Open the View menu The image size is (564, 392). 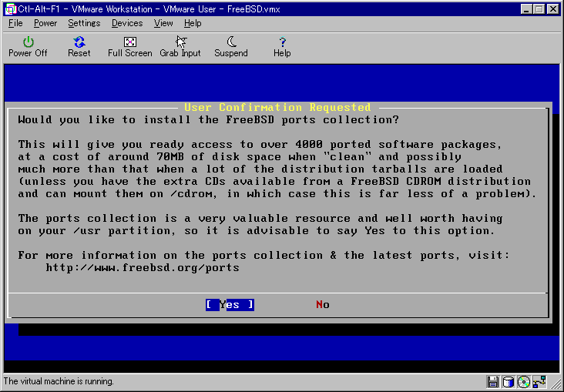point(163,23)
